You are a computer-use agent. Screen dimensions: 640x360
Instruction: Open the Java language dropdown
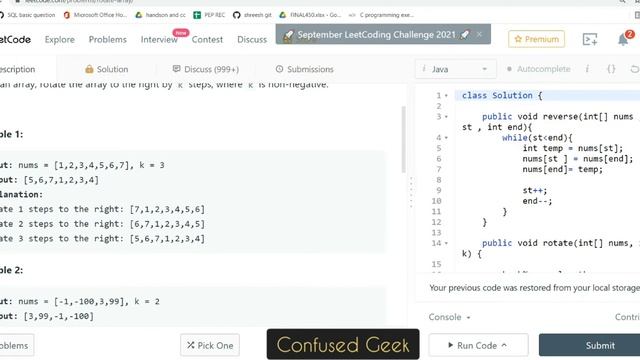(x=456, y=69)
